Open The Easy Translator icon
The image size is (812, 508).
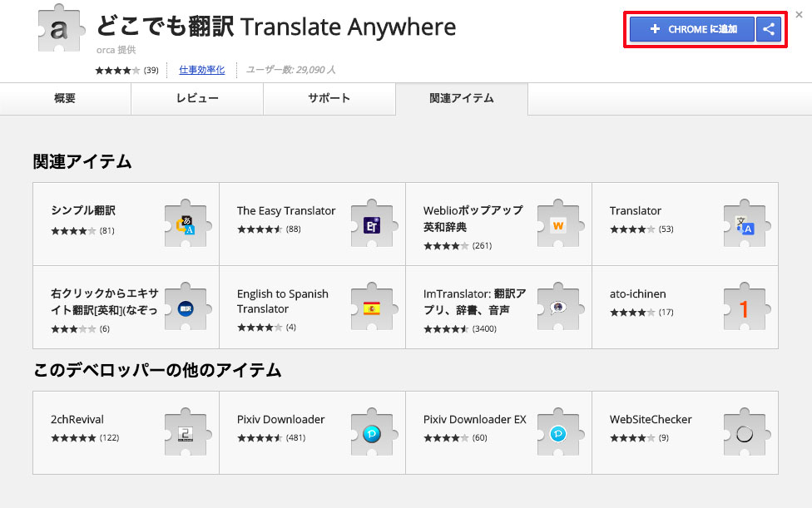[374, 224]
